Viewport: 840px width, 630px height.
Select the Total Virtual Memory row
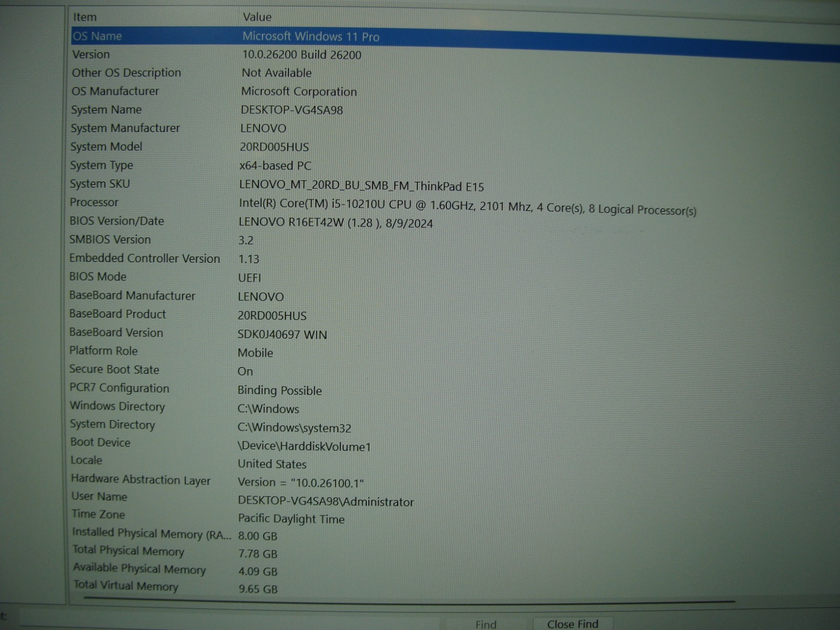point(126,585)
